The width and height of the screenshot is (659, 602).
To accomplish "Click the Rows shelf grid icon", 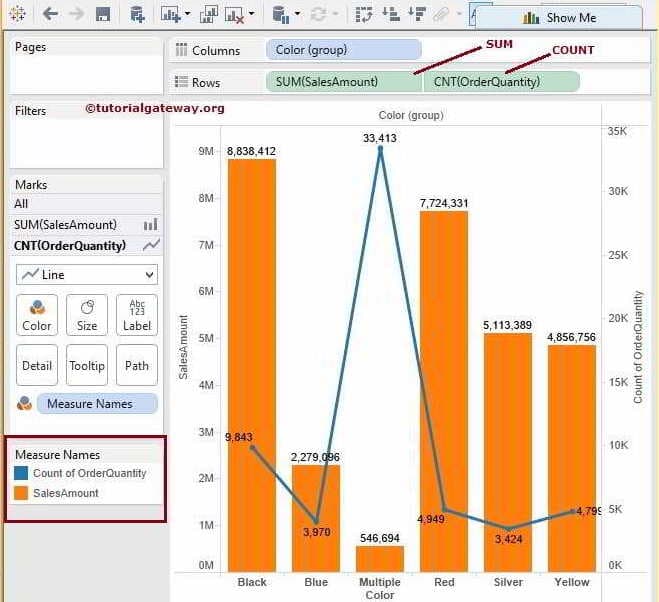I will coord(181,81).
